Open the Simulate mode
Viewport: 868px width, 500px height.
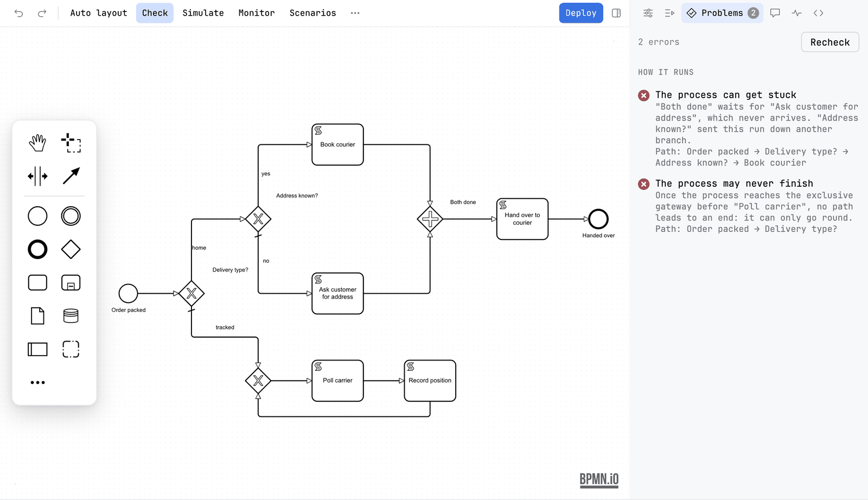pos(203,13)
